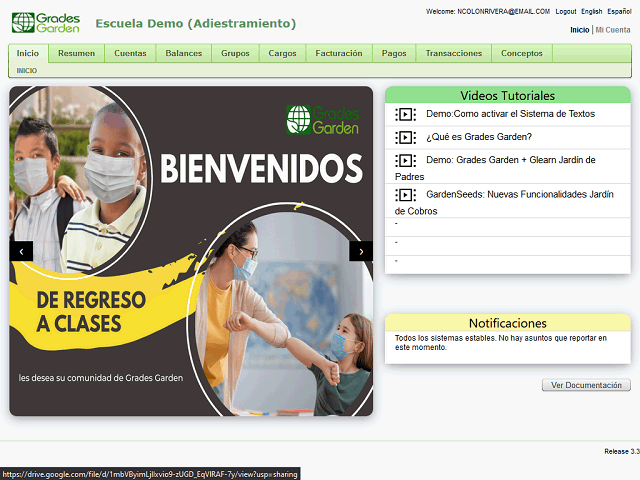Viewport: 640px width, 480px height.
Task: Click the Videos Tutoriales panel header
Action: point(508,96)
